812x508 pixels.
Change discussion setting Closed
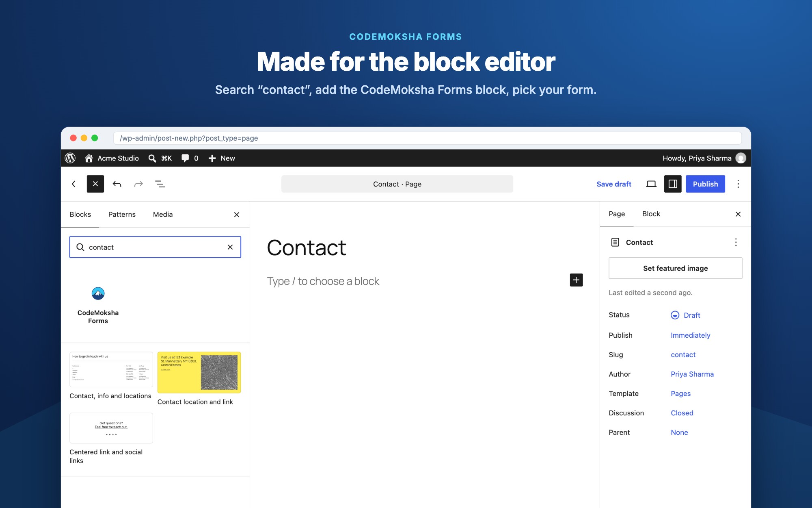pyautogui.click(x=682, y=413)
